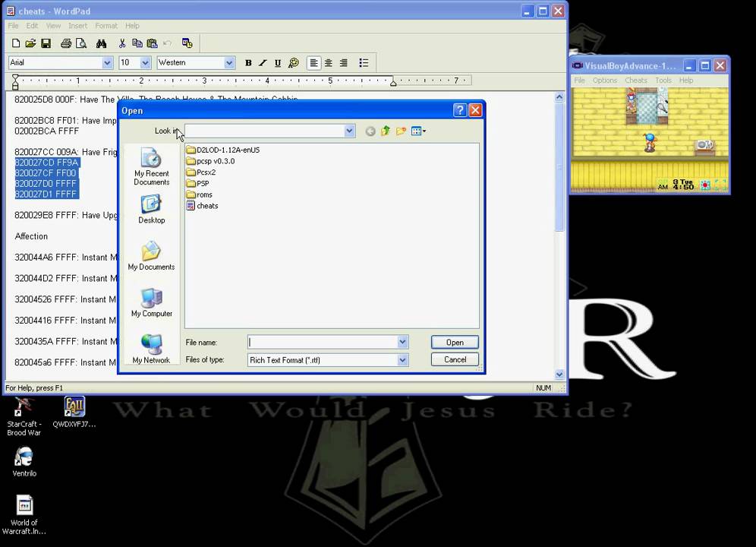Toggle Bullets in WordPad format bar

pyautogui.click(x=364, y=63)
